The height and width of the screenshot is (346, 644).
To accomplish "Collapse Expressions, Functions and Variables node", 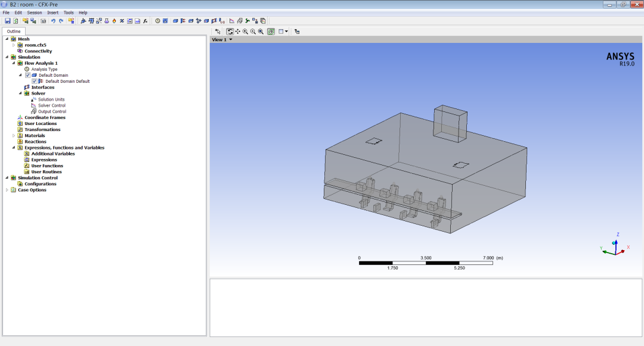I will click(x=14, y=148).
